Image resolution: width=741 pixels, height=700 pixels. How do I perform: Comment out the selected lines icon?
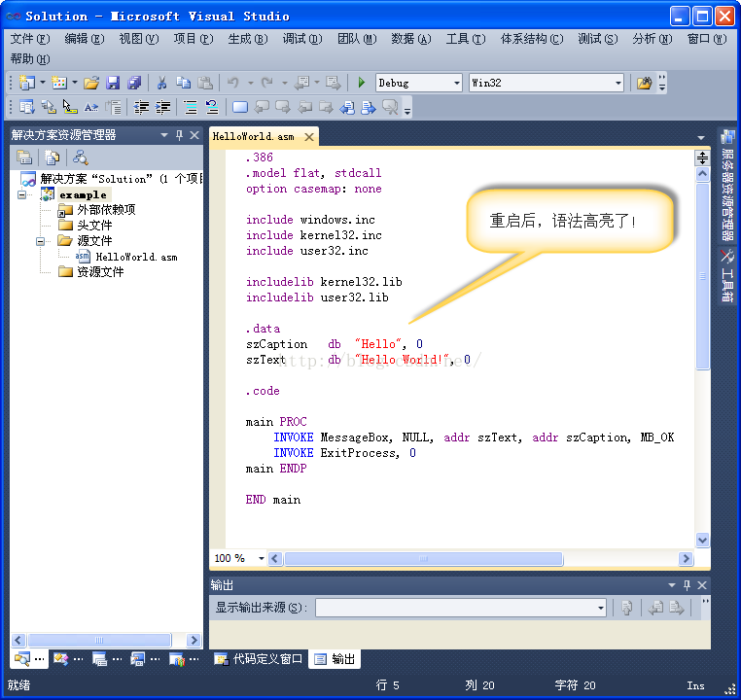click(191, 107)
